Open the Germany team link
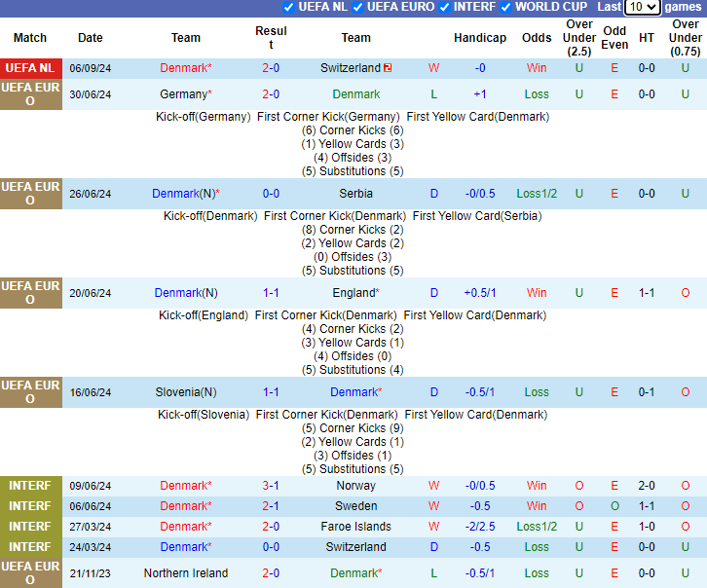This screenshot has height=588, width=707. [183, 94]
